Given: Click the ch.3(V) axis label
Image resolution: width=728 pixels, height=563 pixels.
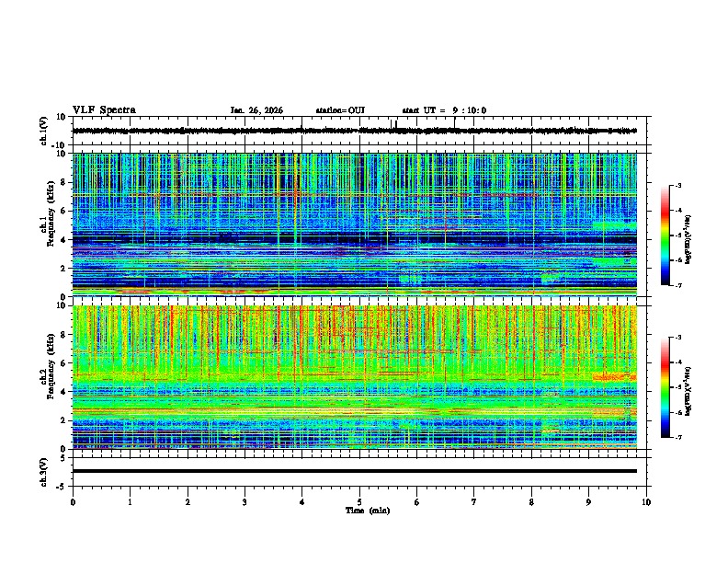Looking at the screenshot, I should [x=43, y=472].
